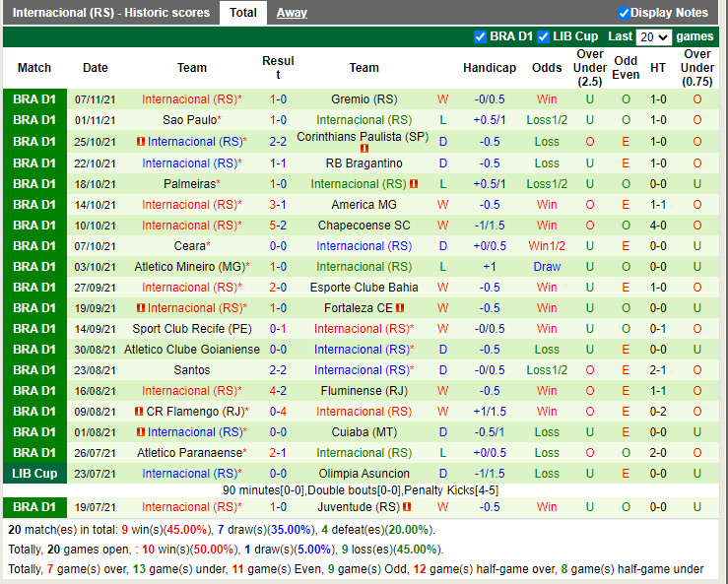Open the Last games count dropdown
The width and height of the screenshot is (728, 584).
click(x=653, y=36)
